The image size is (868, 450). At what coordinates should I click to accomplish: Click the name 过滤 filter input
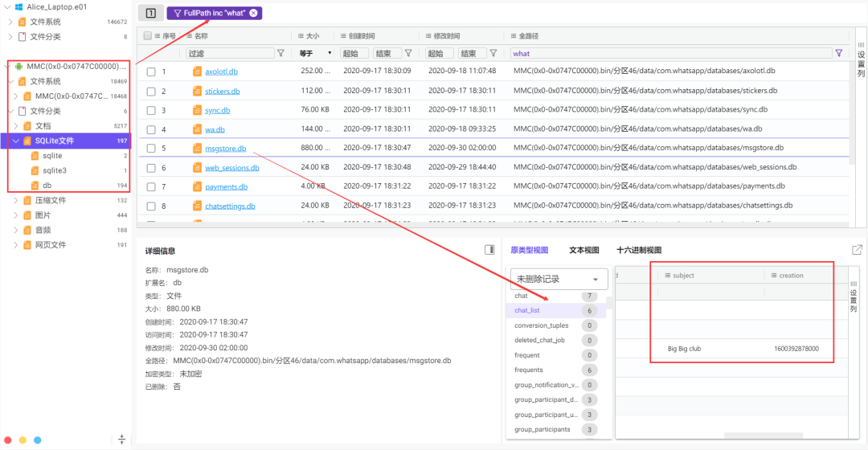(231, 53)
